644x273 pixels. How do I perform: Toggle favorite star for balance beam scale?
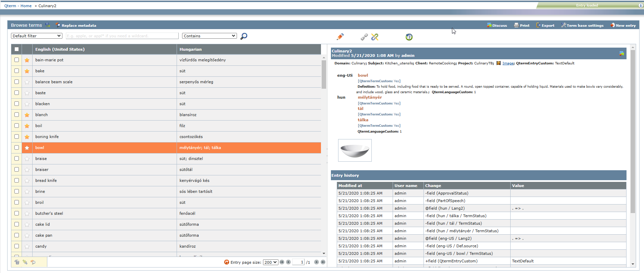point(27,82)
